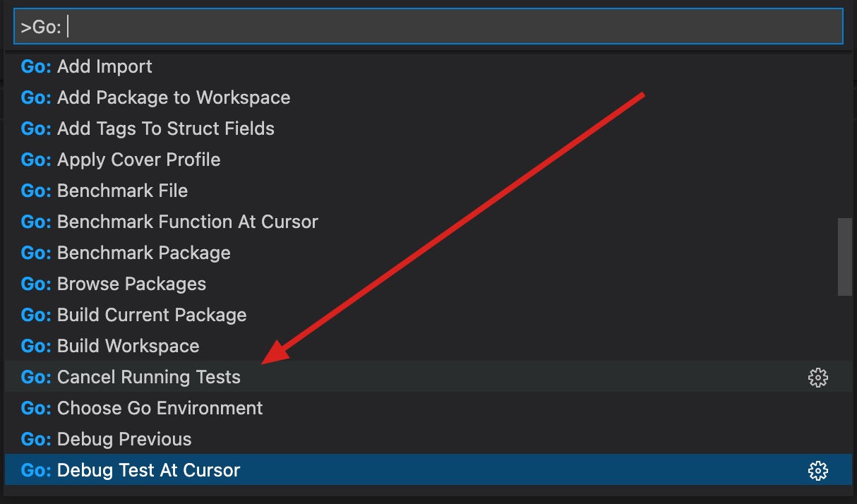Click the command list scrollbar thumb
Image resolution: width=857 pixels, height=504 pixels.
tap(844, 257)
